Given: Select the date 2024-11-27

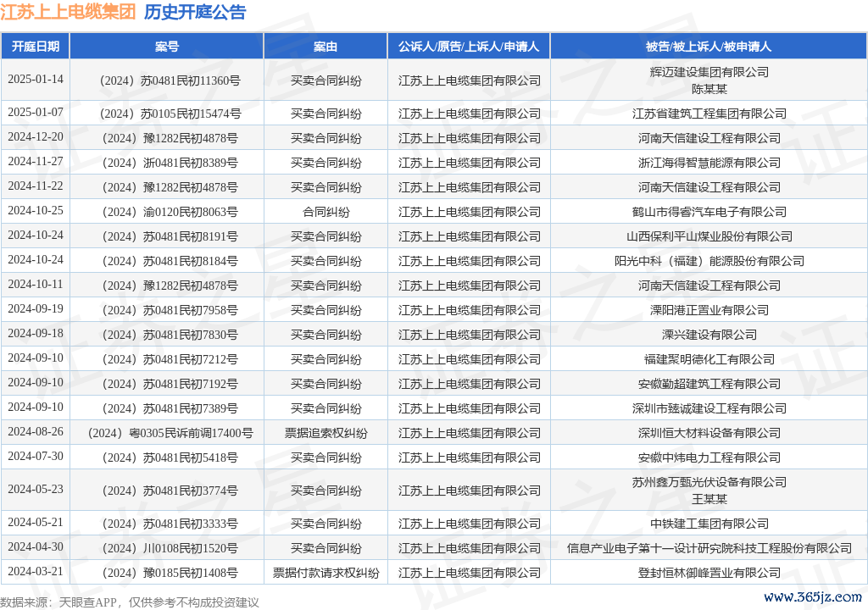Looking at the screenshot, I should [x=36, y=161].
